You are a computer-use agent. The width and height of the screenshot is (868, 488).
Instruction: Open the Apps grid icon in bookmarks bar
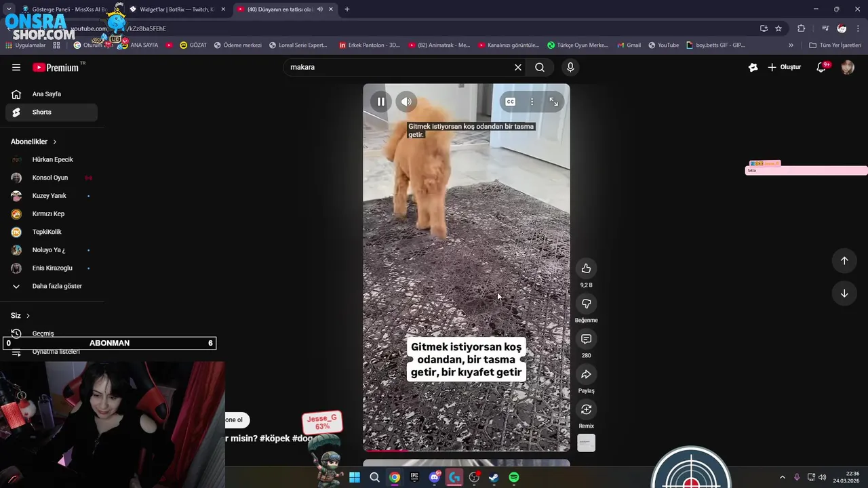tap(56, 45)
